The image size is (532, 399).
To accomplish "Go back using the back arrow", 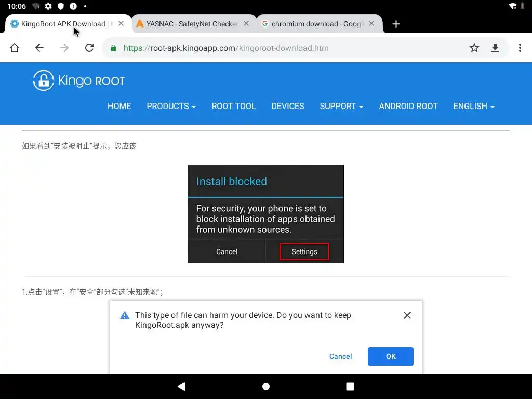I will 39,48.
